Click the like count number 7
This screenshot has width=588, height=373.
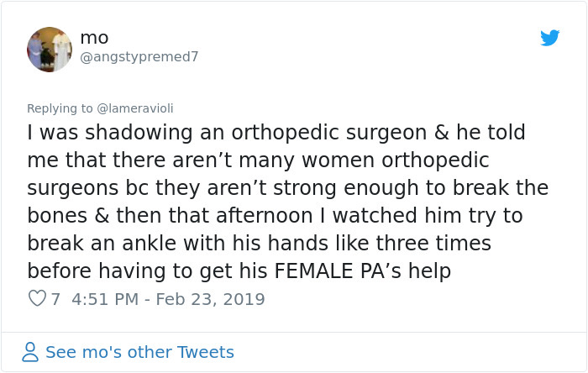pos(55,299)
